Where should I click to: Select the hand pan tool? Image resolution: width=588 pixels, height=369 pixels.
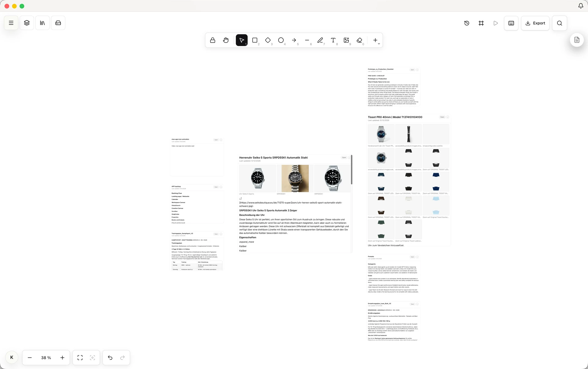[226, 40]
